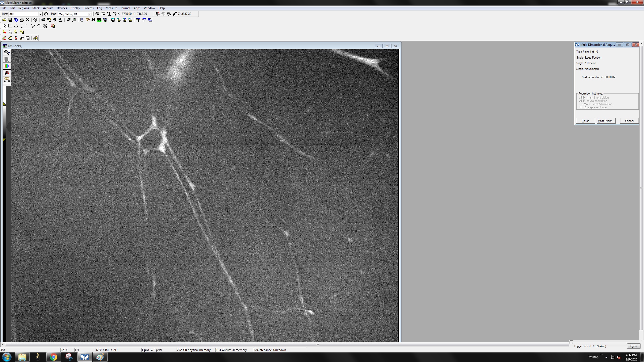Click the auto-scale balance icon in image window
This screenshot has width=644, height=362.
[x=7, y=80]
